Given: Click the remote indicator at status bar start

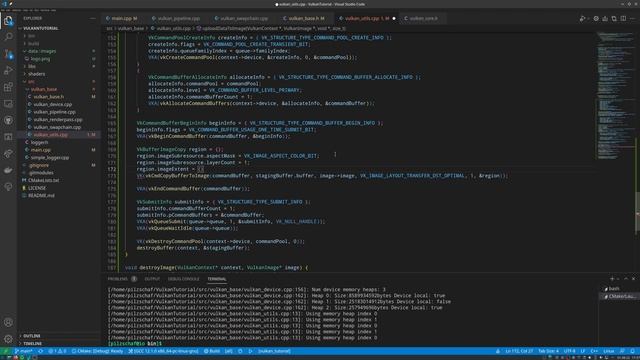Looking at the screenshot, I should pos(6,351).
